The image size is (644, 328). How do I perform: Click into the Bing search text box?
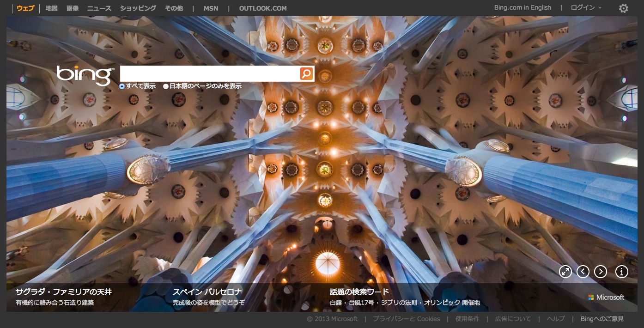click(209, 74)
